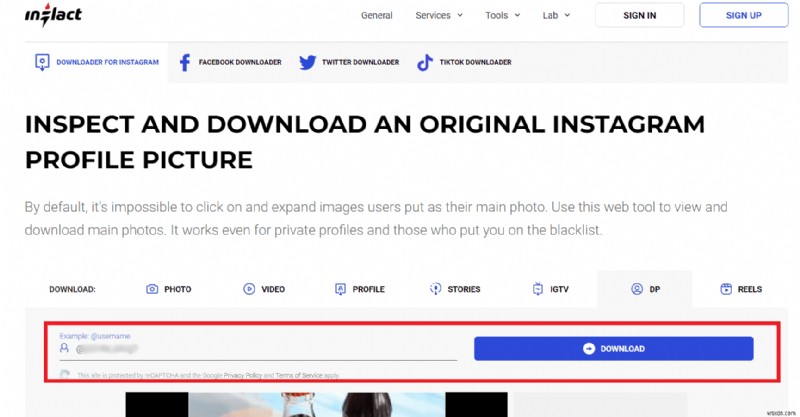Open the Facebook Downloader tab
The height and width of the screenshot is (417, 800).
click(x=230, y=62)
